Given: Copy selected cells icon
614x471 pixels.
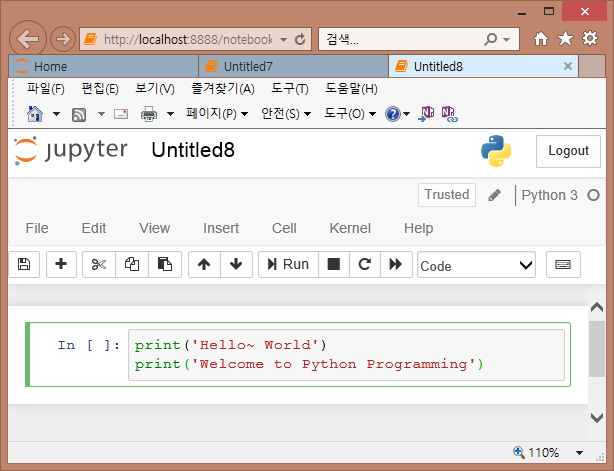Looking at the screenshot, I should (x=132, y=264).
